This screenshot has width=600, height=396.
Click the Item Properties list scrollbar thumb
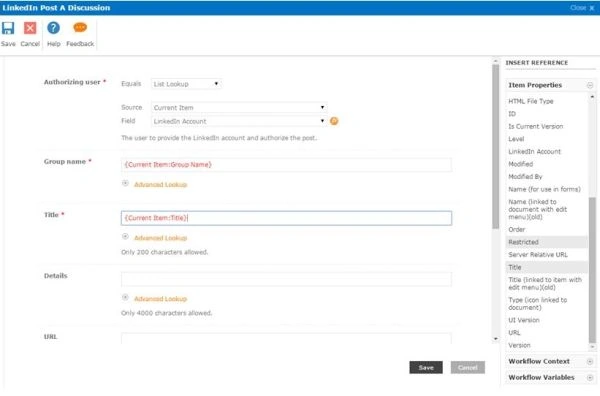click(592, 270)
